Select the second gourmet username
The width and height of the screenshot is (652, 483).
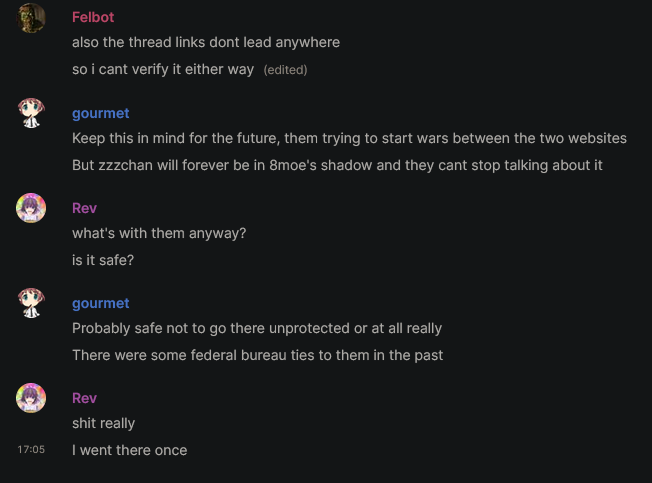(101, 303)
